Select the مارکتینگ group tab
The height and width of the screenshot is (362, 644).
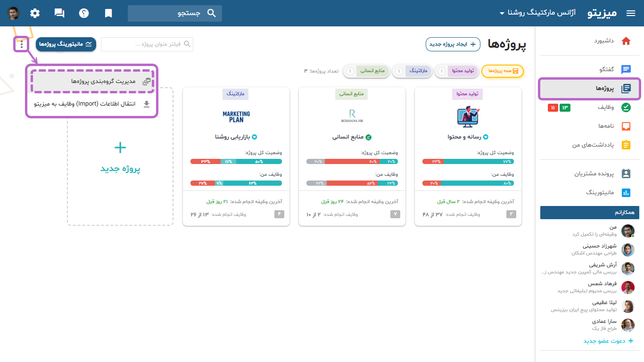[x=412, y=71]
